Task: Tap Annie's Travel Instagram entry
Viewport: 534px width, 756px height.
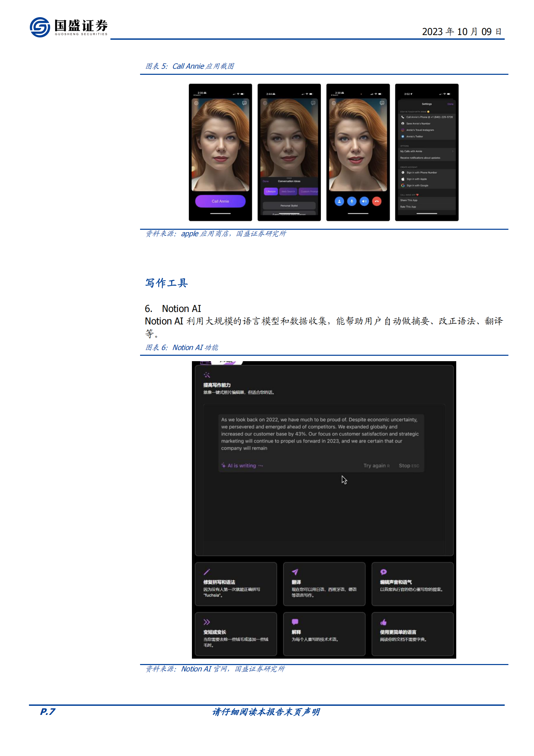Action: tap(420, 130)
